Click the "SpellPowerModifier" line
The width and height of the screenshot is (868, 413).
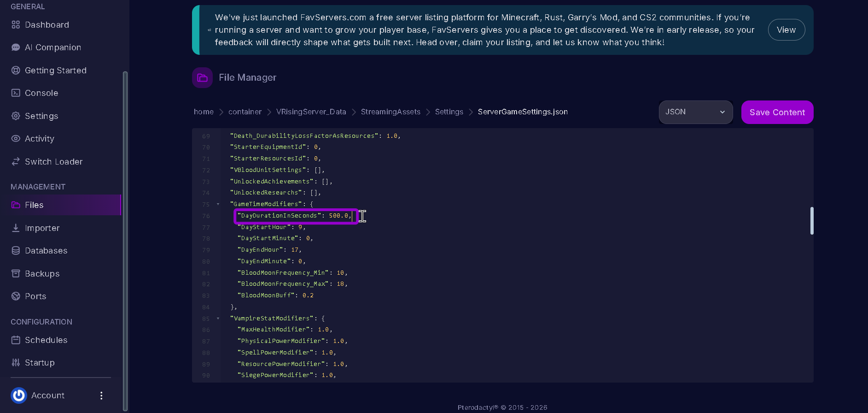click(x=287, y=353)
